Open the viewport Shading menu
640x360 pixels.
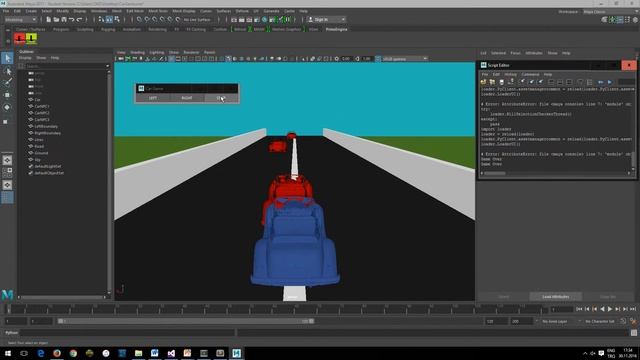point(137,53)
